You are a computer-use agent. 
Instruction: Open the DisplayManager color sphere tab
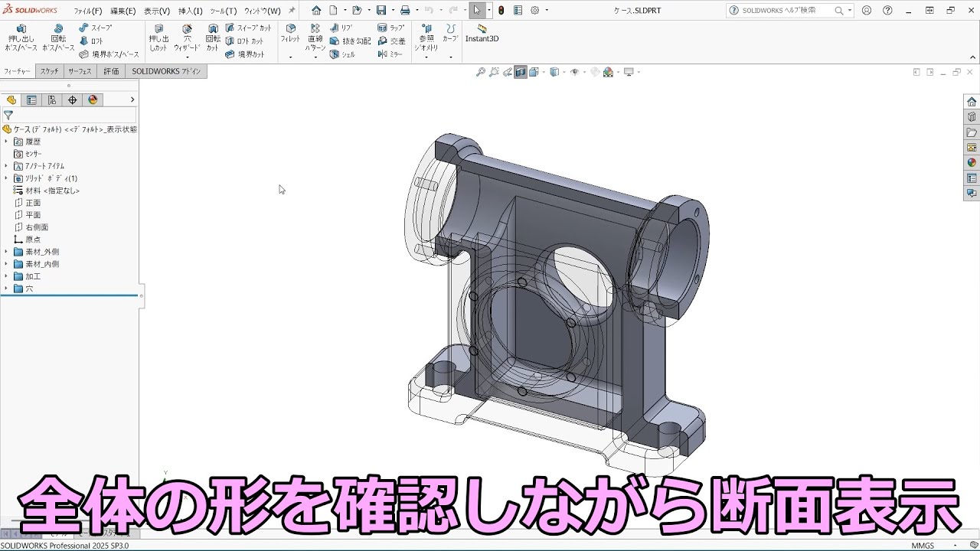click(93, 100)
